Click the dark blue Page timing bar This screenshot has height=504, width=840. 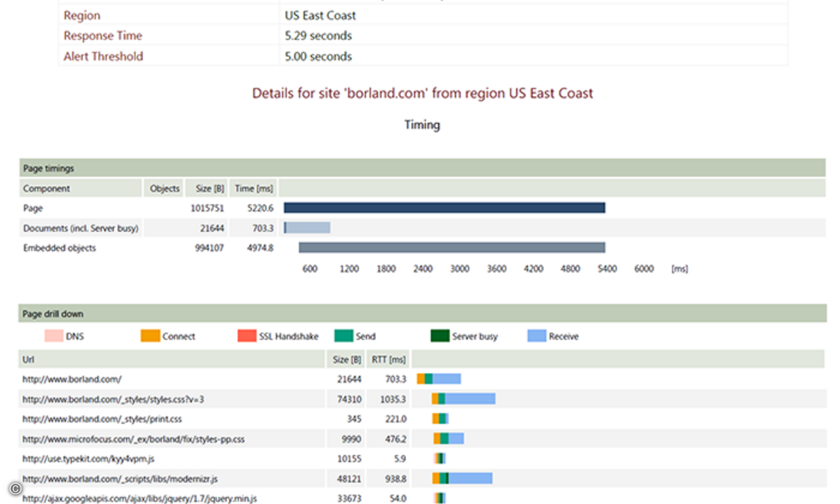click(x=444, y=208)
